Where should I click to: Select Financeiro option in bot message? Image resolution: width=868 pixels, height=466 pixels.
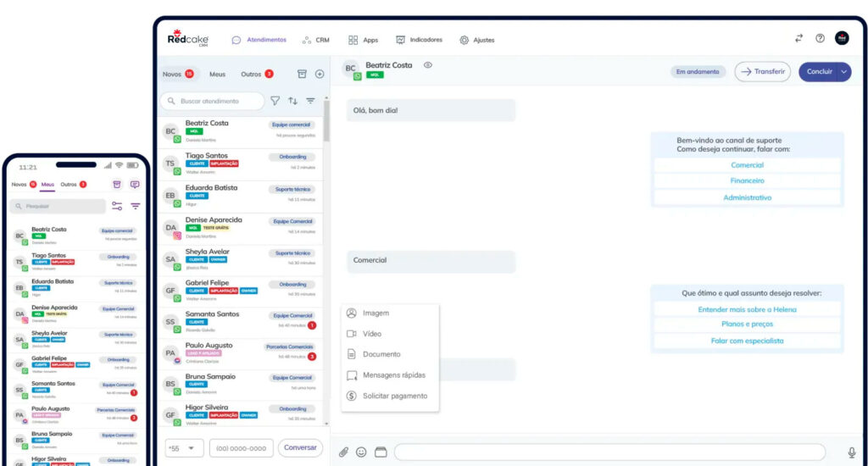click(x=747, y=181)
